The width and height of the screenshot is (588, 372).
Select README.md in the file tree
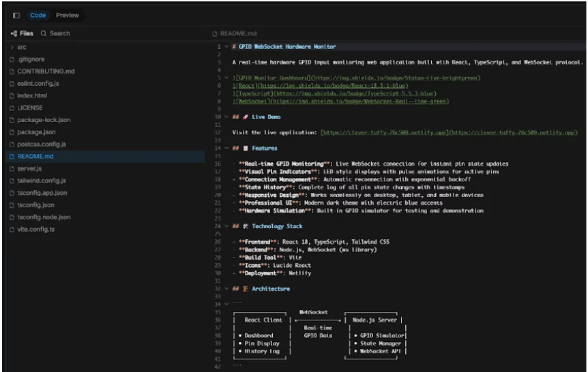[105, 156]
